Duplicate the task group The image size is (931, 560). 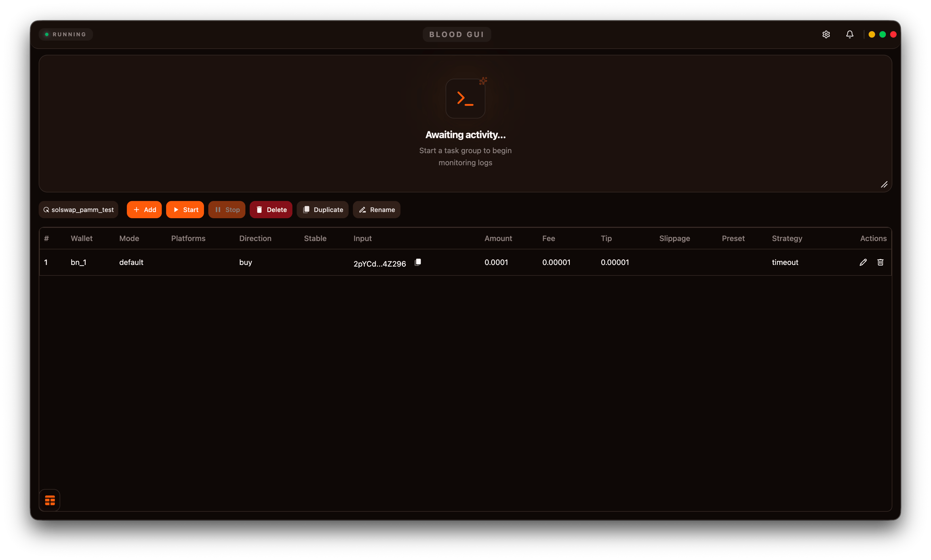pos(322,210)
